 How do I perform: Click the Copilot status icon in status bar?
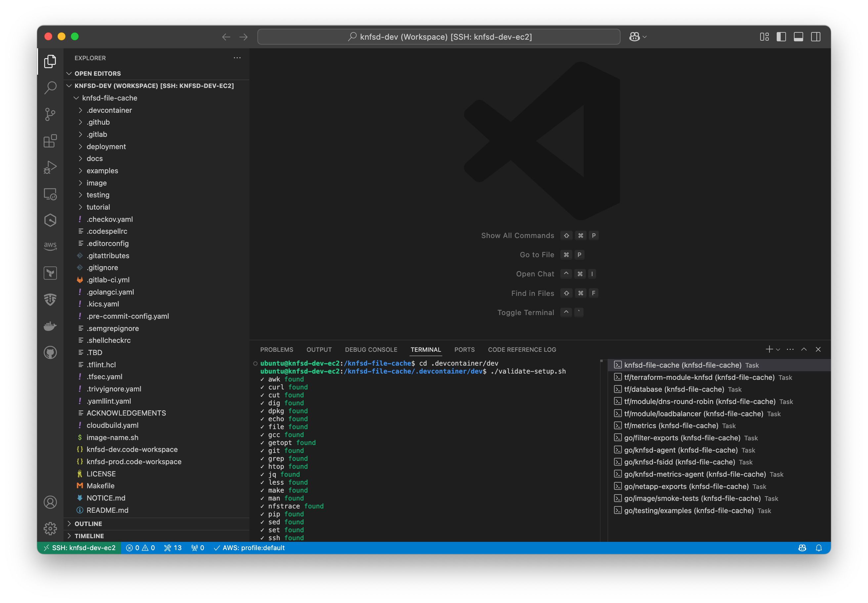[x=802, y=547]
